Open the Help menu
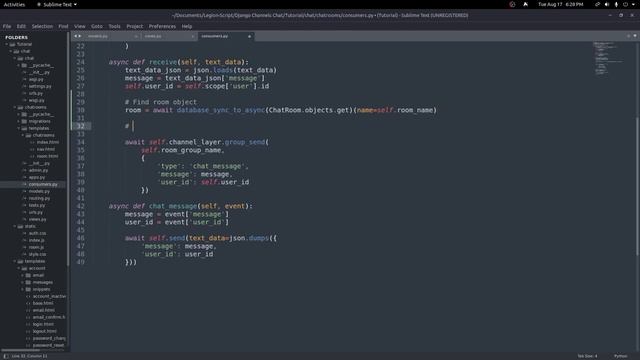Image resolution: width=640 pixels, height=360 pixels. click(187, 26)
